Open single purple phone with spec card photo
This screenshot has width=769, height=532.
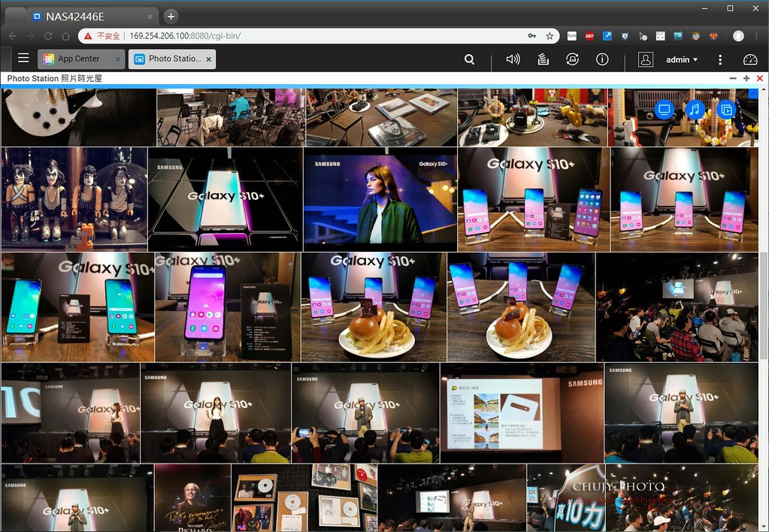tap(228, 307)
